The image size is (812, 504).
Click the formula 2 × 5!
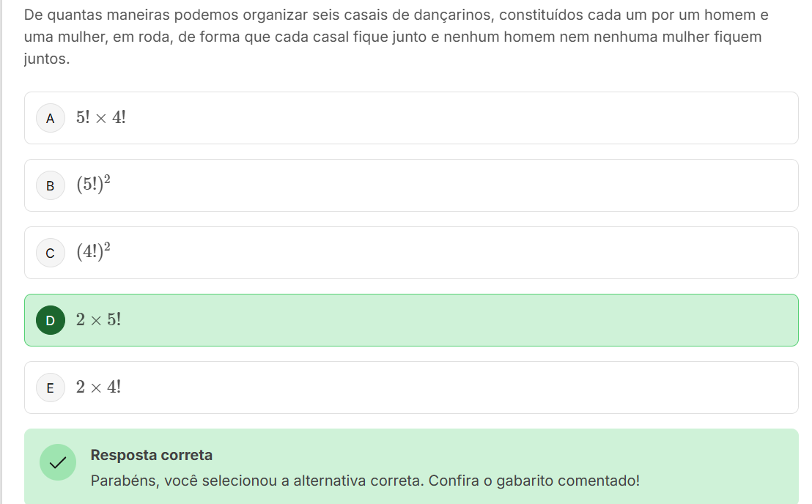pyautogui.click(x=99, y=319)
